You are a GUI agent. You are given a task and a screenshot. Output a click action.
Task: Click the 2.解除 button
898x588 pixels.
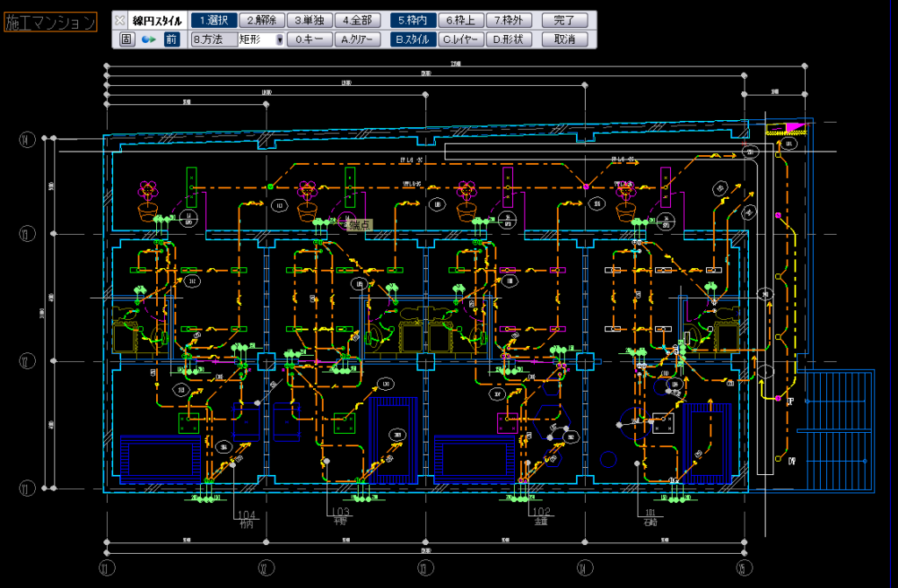261,21
